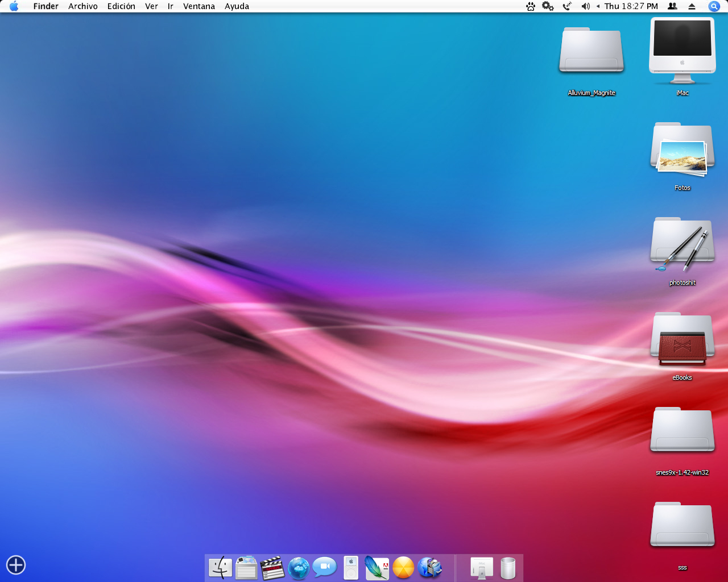Click the gears icon in menu bar
Screen dimensions: 728x582
pos(548,6)
